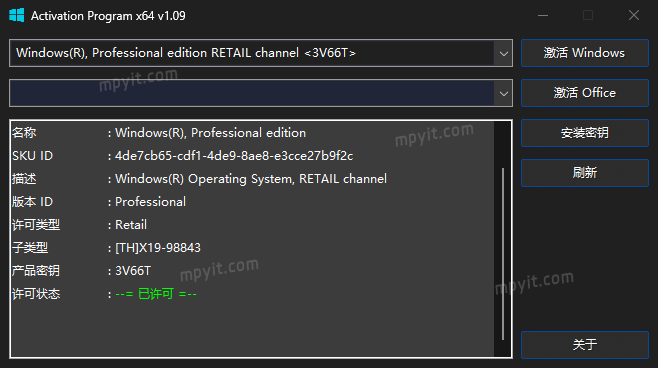This screenshot has height=368, width=658.
Task: Click the 产品密钥 value '3V66T'
Action: pyautogui.click(x=133, y=271)
